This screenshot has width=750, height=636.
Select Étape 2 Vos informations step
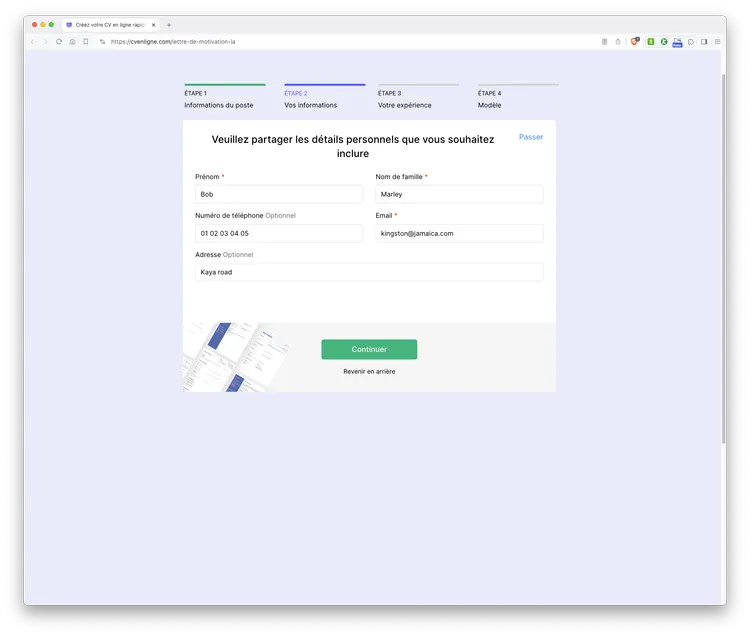324,97
